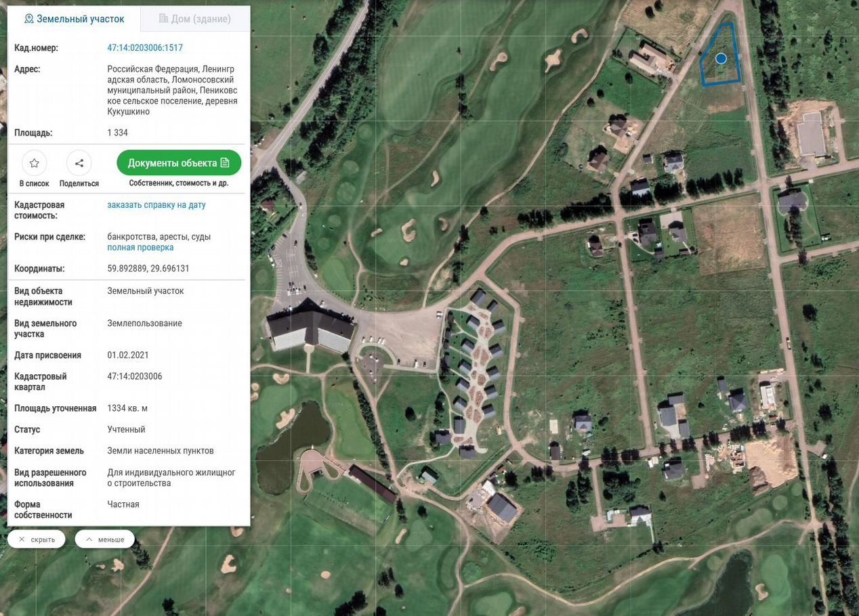Add the parcel to list with star icon
This screenshot has height=616, width=859.
35,163
